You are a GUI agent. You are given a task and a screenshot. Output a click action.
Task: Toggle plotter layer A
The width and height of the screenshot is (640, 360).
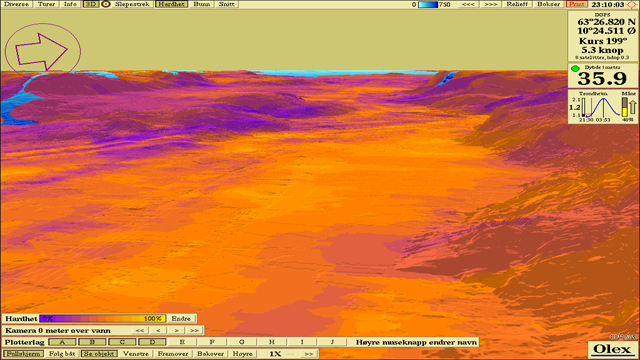[62, 342]
